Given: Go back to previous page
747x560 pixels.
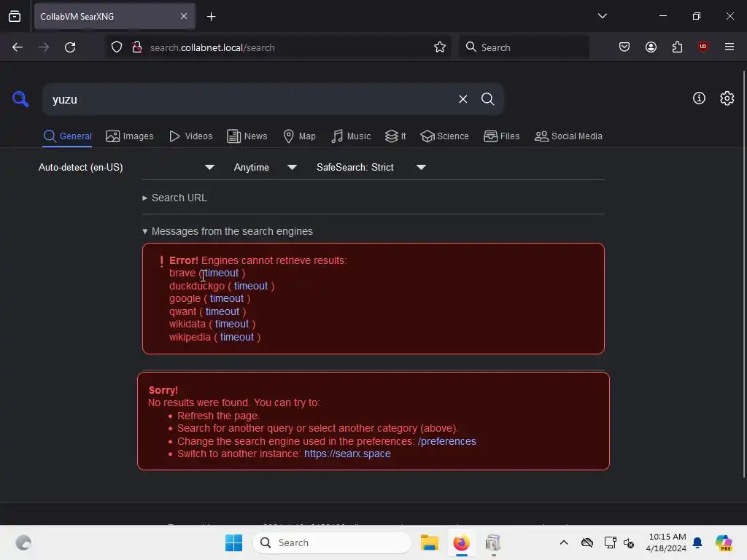Looking at the screenshot, I should click(x=18, y=47).
